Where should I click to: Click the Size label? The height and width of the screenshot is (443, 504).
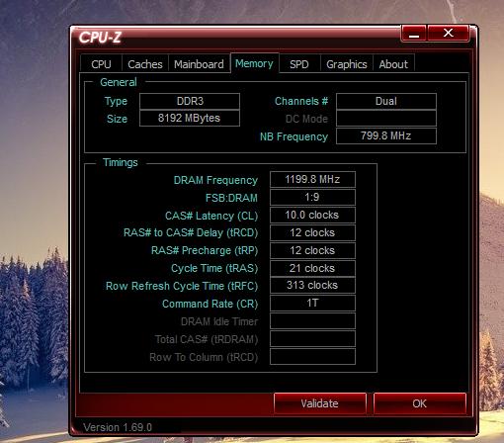coord(117,119)
